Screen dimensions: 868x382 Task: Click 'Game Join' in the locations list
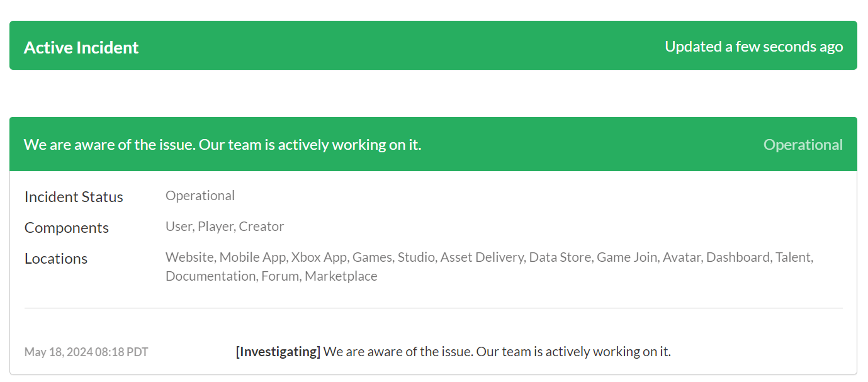(626, 257)
